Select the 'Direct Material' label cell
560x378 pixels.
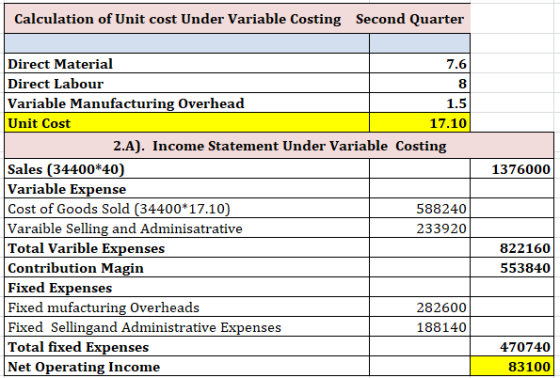coord(187,64)
